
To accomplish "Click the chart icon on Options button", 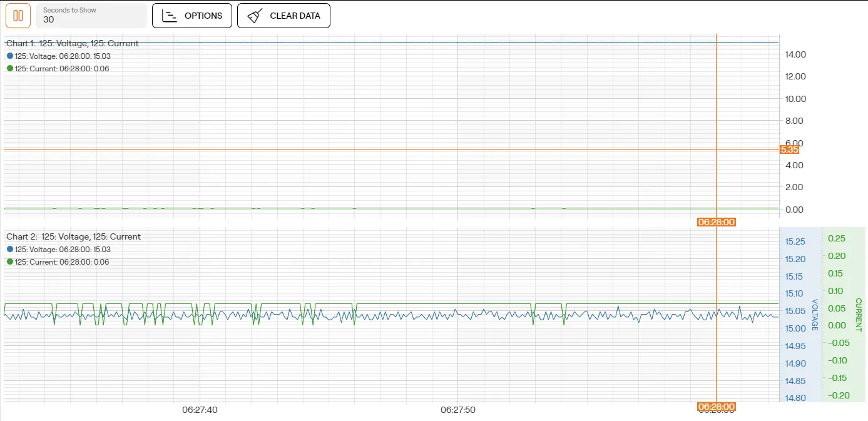I will tap(170, 16).
